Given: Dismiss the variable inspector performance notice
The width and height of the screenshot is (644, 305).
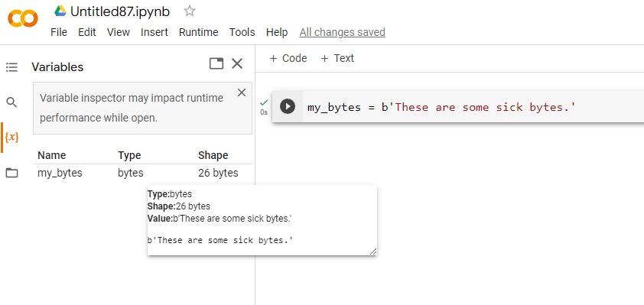Looking at the screenshot, I should pyautogui.click(x=242, y=92).
